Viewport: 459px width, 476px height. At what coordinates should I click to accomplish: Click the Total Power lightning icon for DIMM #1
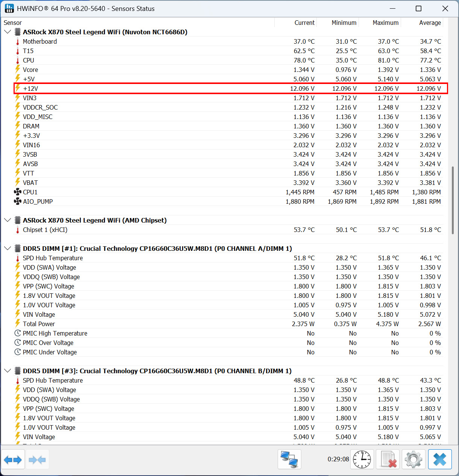[18, 323]
